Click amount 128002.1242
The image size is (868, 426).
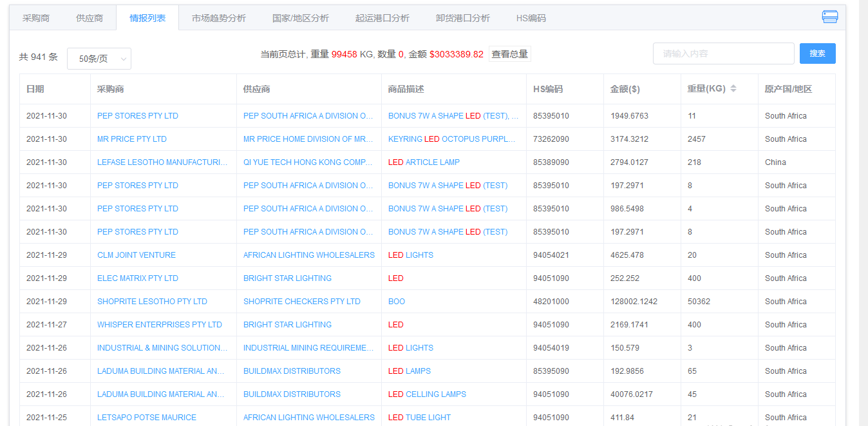click(634, 302)
